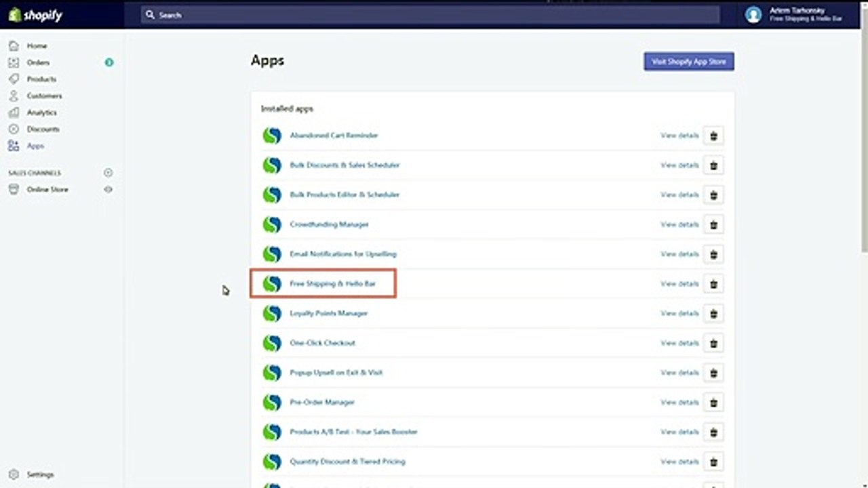This screenshot has height=488, width=868.
Task: Click the Products tag icon
Action: click(14, 79)
